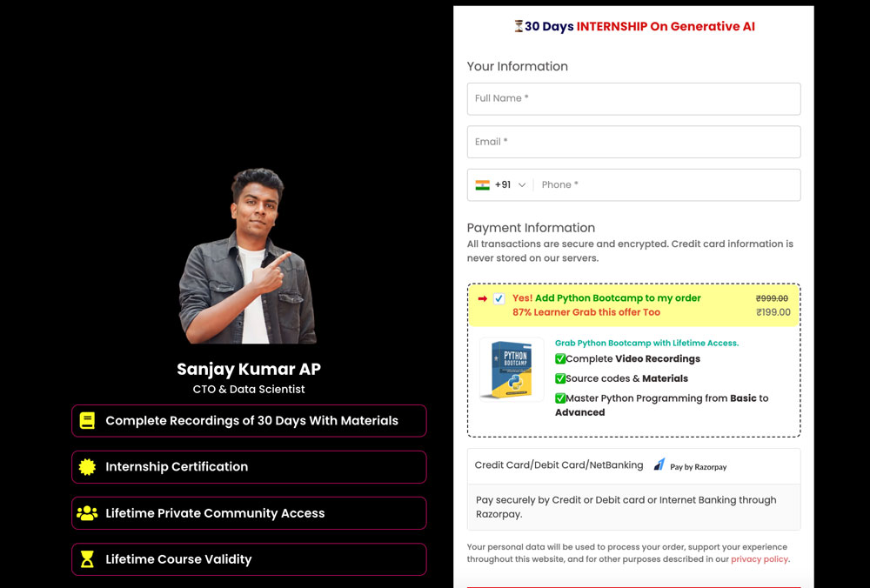Toggle the Add Python Bootcamp checkbox

[499, 298]
